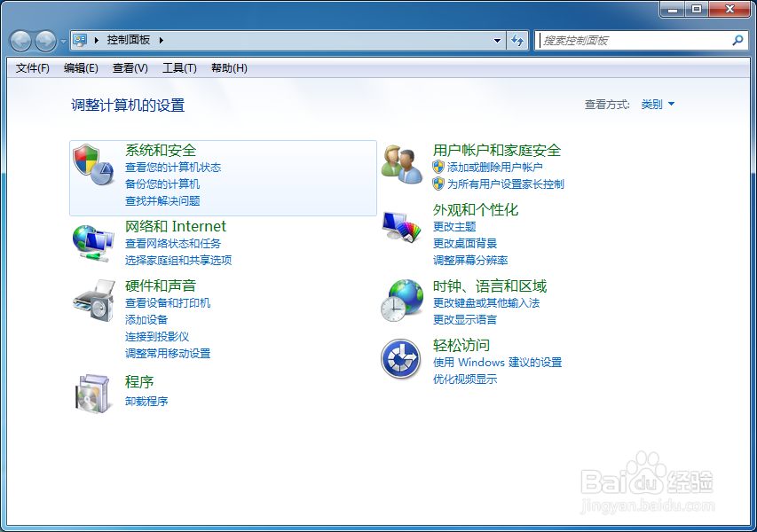
Task: Open the 网络和 Internet heading link
Action: pyautogui.click(x=175, y=226)
